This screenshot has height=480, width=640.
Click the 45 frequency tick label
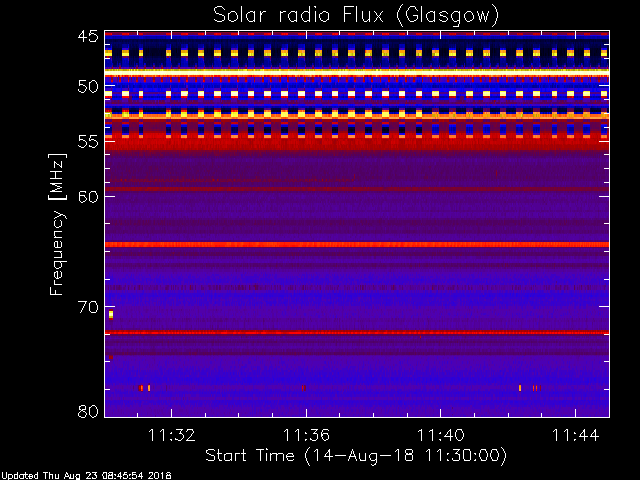[x=88, y=37]
